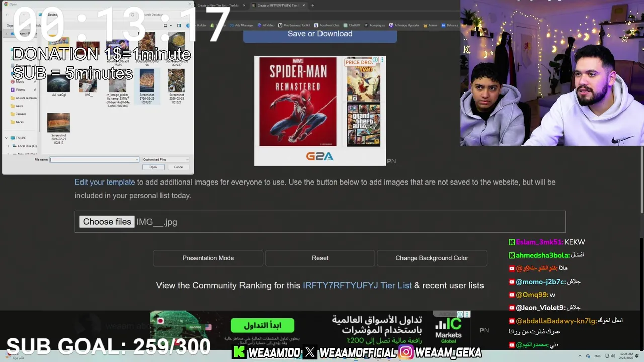Screen dimensions: 644x362
Task: Open the ChatGPT bookmark
Action: [352, 25]
